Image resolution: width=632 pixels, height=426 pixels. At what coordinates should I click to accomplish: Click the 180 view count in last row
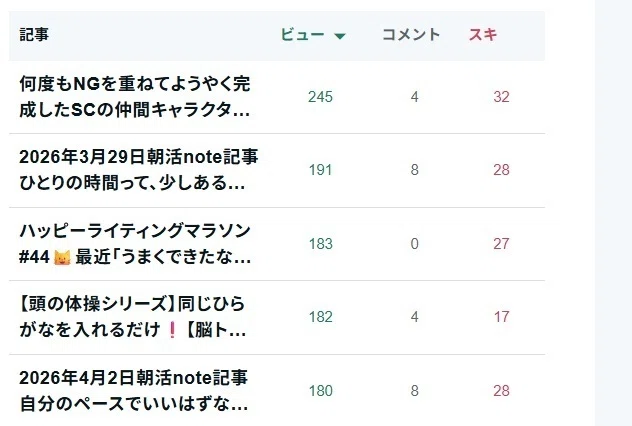[320, 391]
